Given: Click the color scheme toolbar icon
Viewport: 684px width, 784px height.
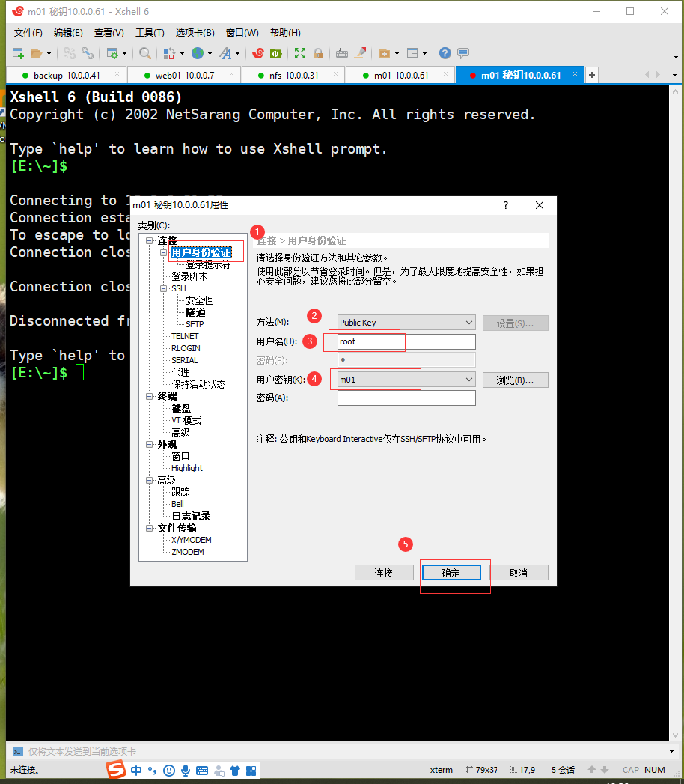Looking at the screenshot, I should pyautogui.click(x=169, y=53).
